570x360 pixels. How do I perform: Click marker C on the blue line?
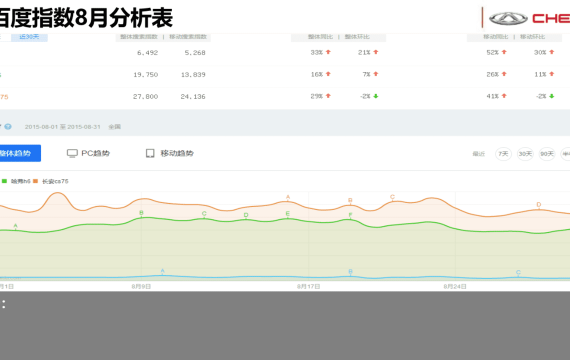point(518,272)
